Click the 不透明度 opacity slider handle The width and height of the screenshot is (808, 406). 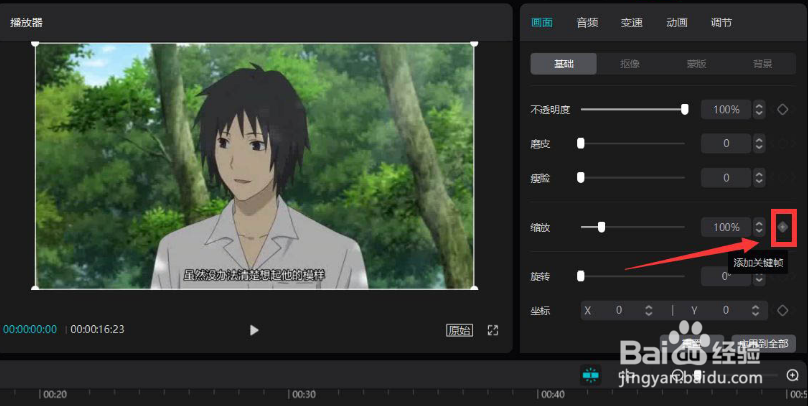coord(684,109)
